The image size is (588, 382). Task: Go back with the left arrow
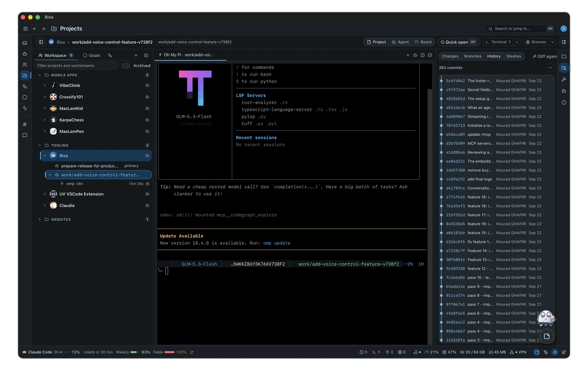coord(34,29)
